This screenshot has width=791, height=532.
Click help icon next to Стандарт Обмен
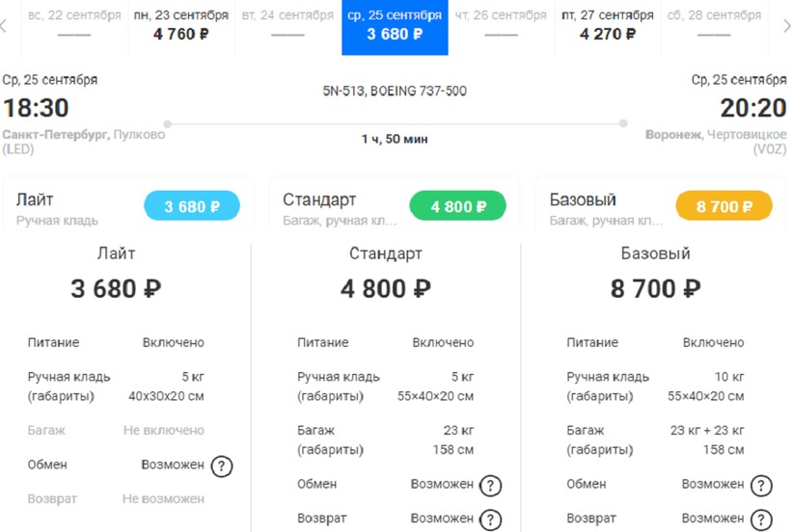tap(491, 486)
